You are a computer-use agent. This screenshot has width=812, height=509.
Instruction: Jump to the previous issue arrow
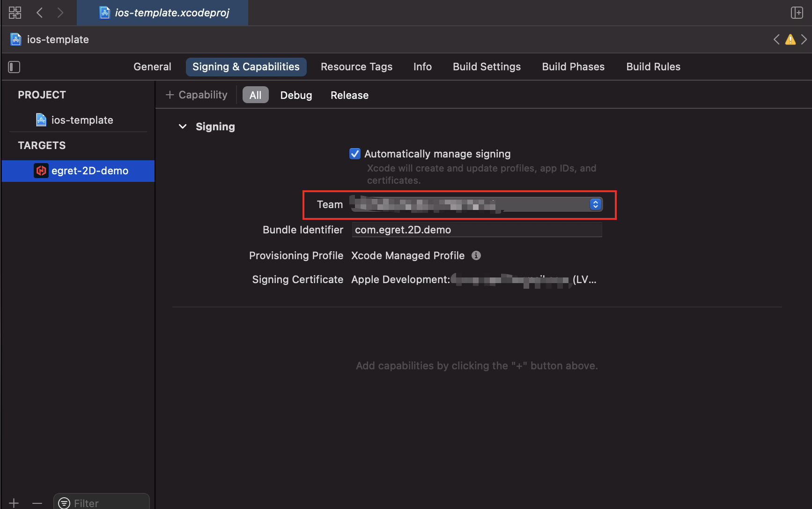point(776,39)
